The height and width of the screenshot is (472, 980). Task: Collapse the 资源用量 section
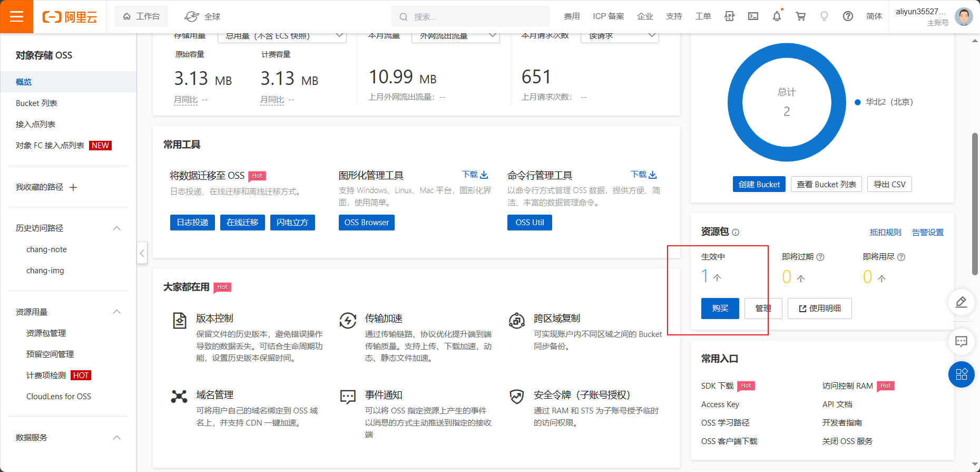(x=117, y=312)
